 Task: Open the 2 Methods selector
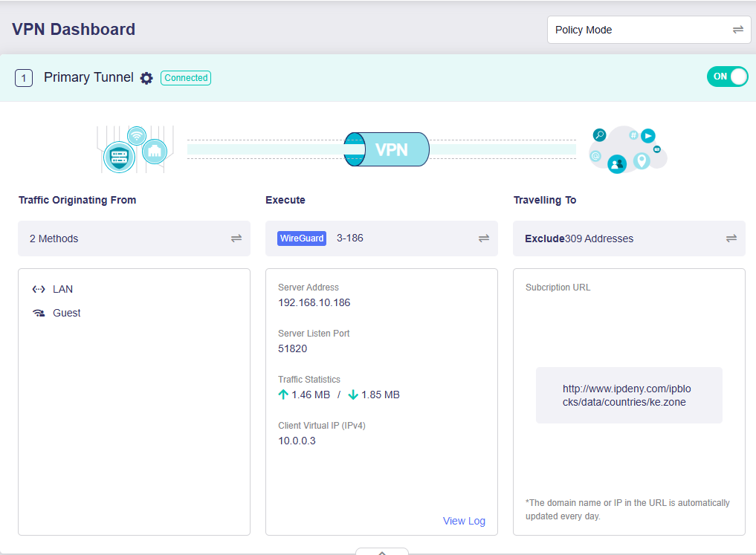pos(134,238)
